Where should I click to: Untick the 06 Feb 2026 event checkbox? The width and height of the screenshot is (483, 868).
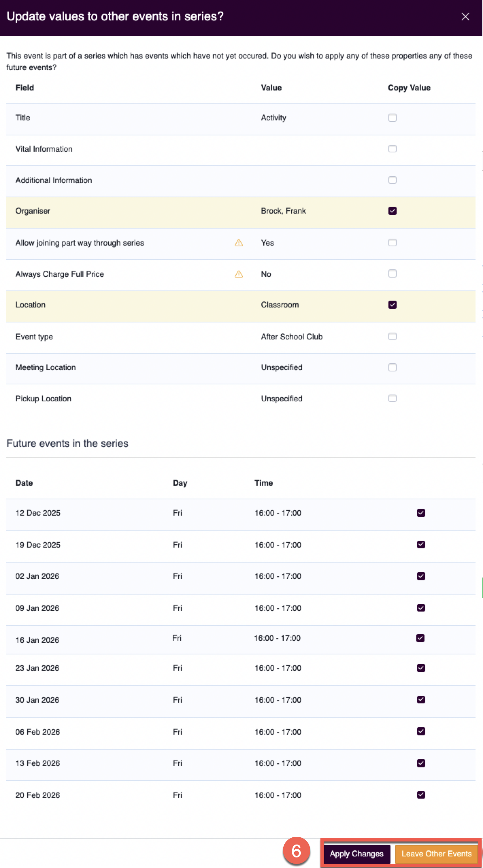point(421,731)
